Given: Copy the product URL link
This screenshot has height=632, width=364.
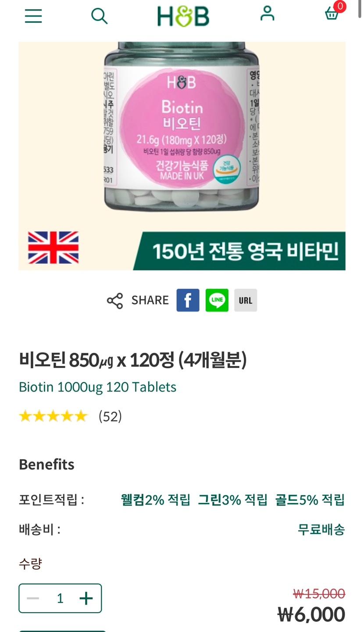Looking at the screenshot, I should click(x=246, y=300).
